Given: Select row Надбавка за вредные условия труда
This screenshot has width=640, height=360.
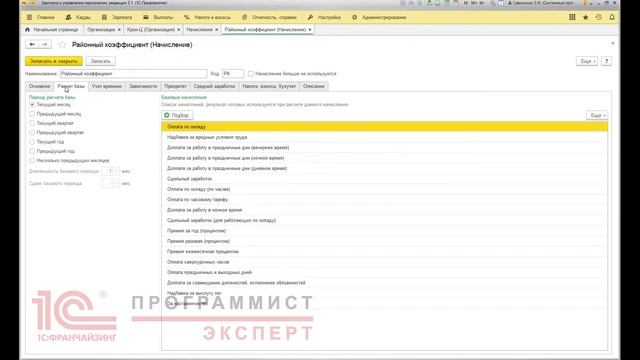Looking at the screenshot, I should 384,137.
